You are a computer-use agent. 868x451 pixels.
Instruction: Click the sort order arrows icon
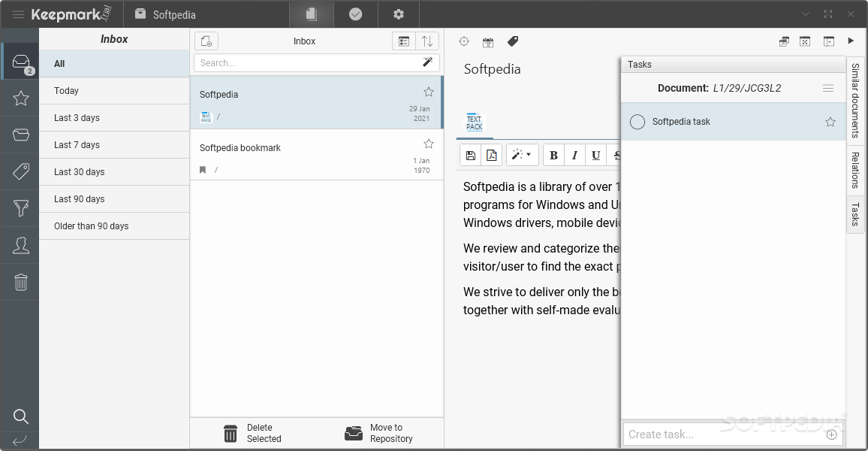click(427, 41)
